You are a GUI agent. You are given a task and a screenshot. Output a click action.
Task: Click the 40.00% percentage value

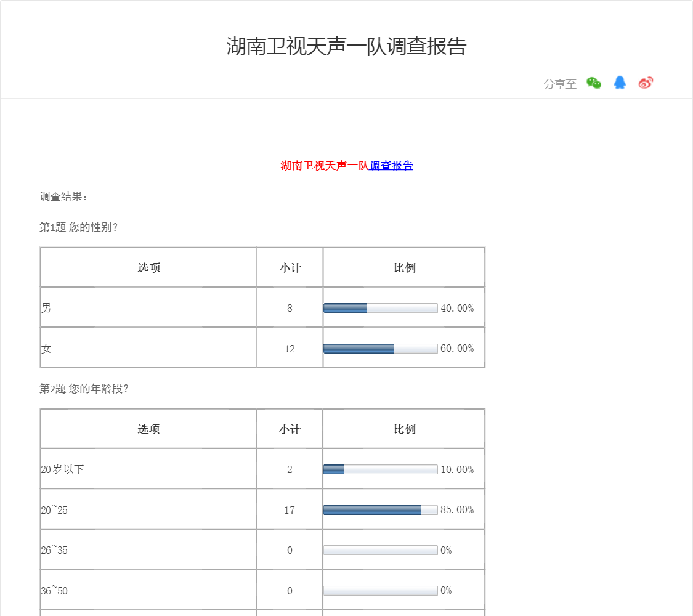(457, 308)
